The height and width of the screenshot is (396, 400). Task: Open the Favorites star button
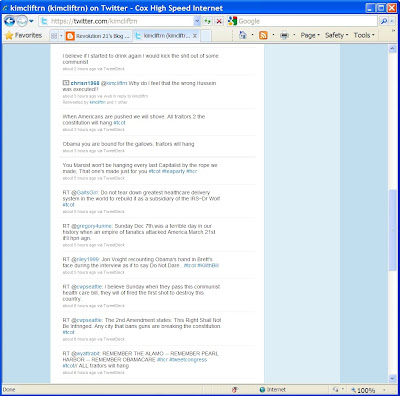(23, 35)
